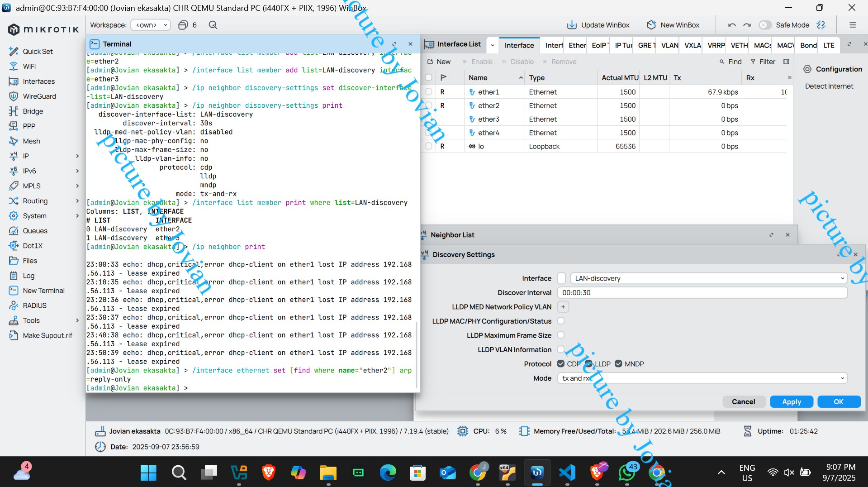
Task: Click Filter in the Interface List
Action: click(763, 62)
